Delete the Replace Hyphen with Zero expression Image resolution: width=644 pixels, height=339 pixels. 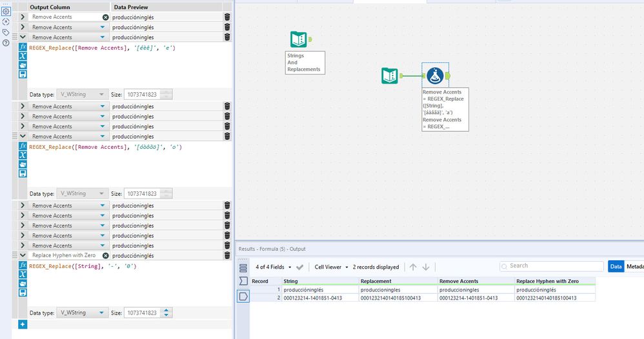click(x=227, y=255)
